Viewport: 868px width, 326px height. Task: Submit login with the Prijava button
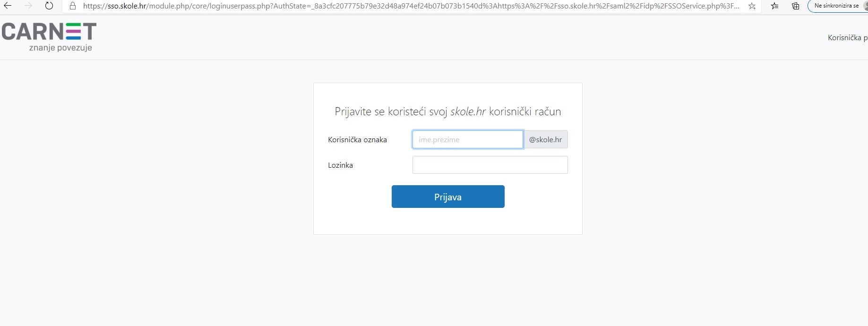[x=448, y=197]
